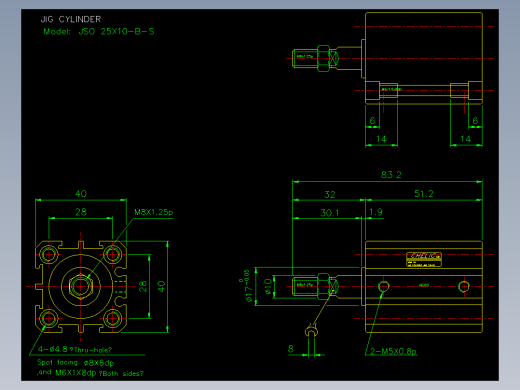
Task: Click the 30.1 rod length dimension
Action: pos(329,213)
